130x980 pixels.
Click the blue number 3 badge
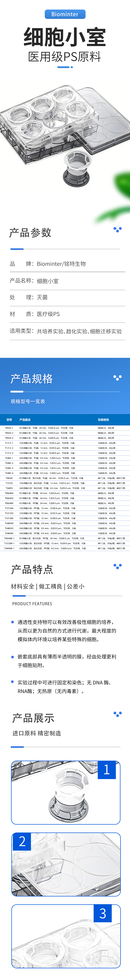point(103,913)
